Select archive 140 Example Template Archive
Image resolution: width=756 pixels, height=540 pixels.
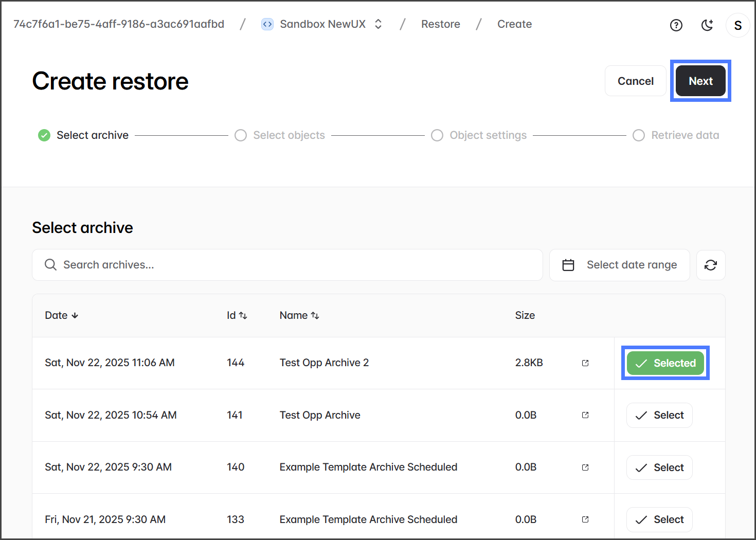pyautogui.click(x=659, y=467)
